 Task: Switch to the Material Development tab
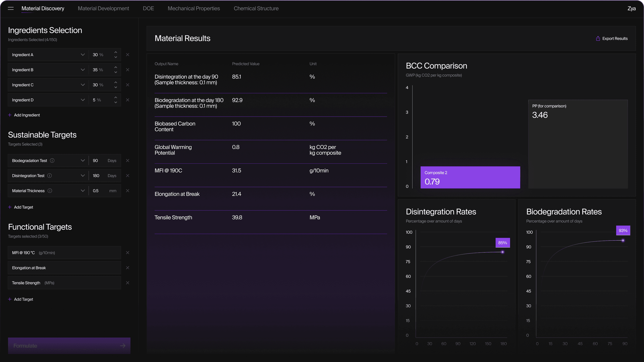tap(103, 8)
